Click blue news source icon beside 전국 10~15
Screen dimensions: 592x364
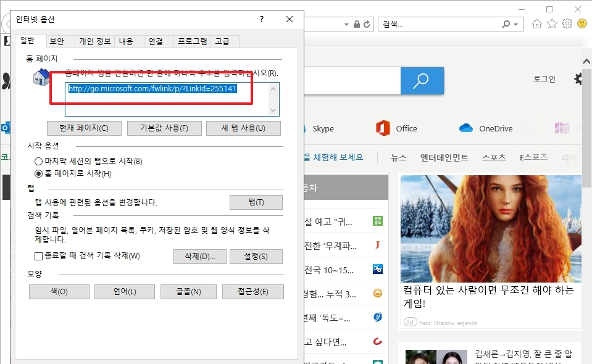point(378,269)
